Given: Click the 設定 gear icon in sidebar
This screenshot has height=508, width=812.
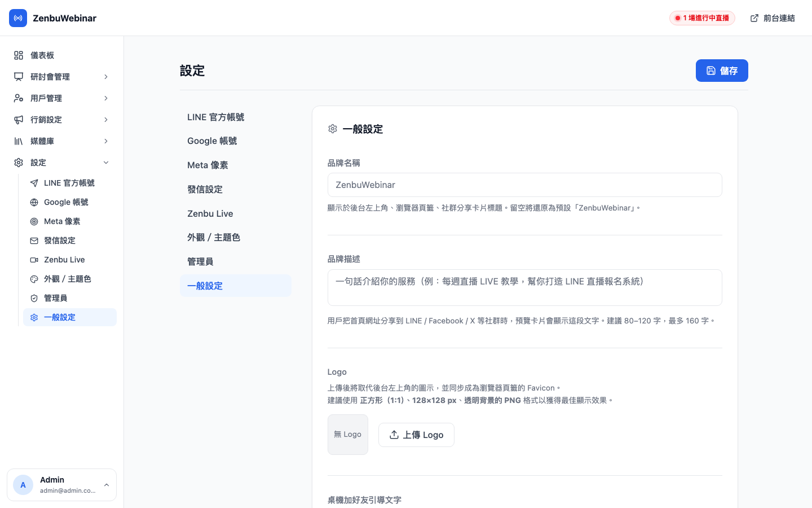Looking at the screenshot, I should (19, 163).
